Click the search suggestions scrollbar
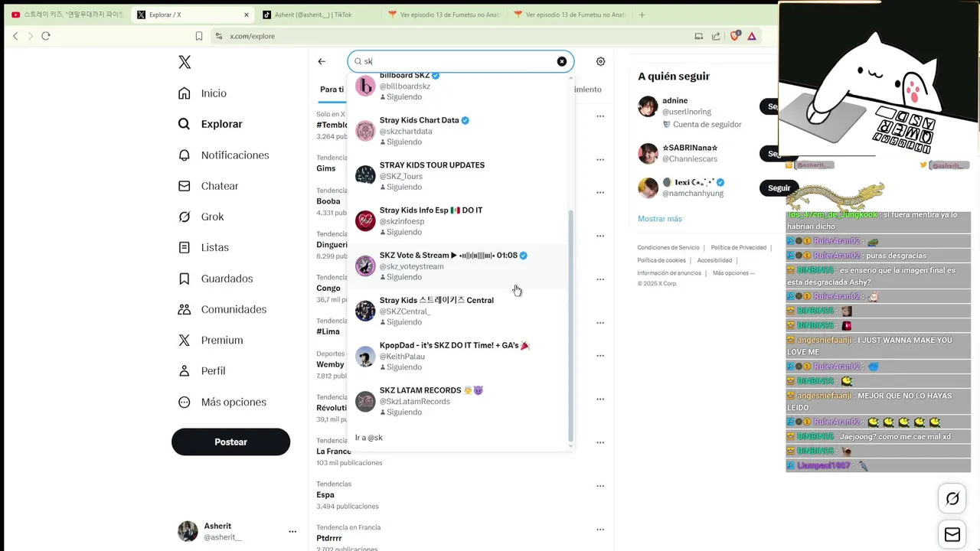Image resolution: width=980 pixels, height=551 pixels. [x=570, y=326]
